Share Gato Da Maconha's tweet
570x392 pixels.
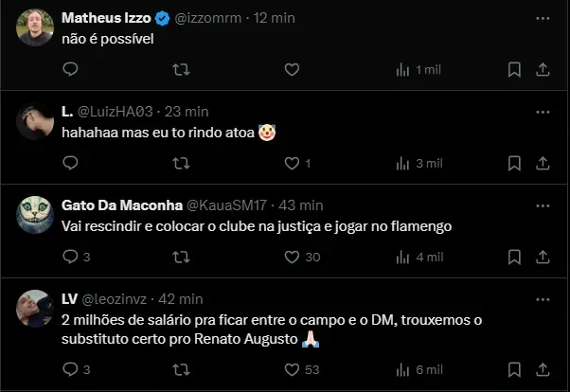[543, 257]
